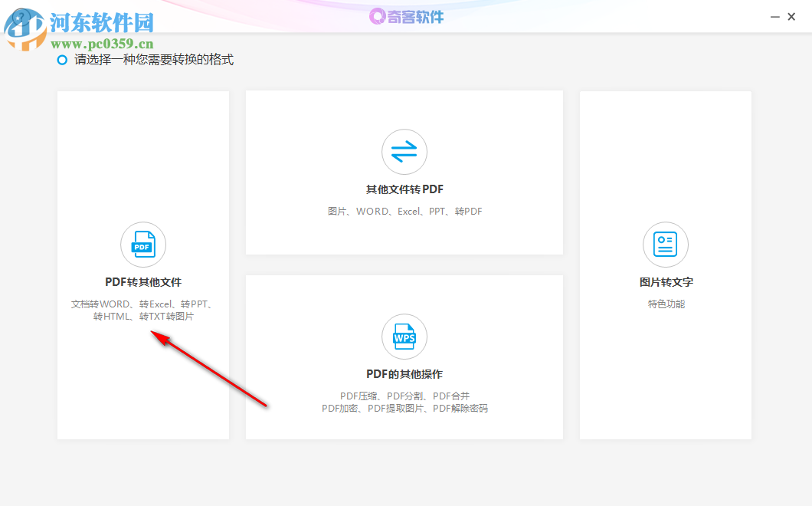Click the PDF合并 function text
The height and width of the screenshot is (506, 812).
(x=452, y=396)
